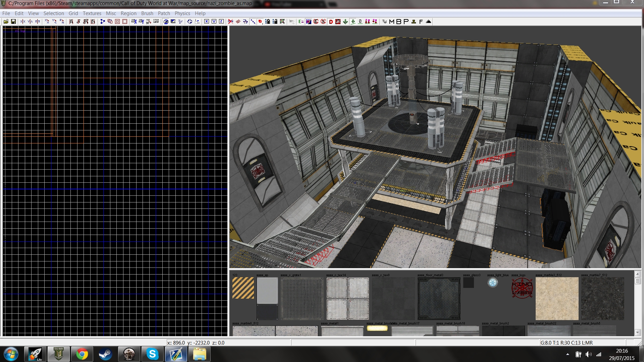Click the black triangle terrain icon
This screenshot has width=644, height=362.
(x=428, y=21)
